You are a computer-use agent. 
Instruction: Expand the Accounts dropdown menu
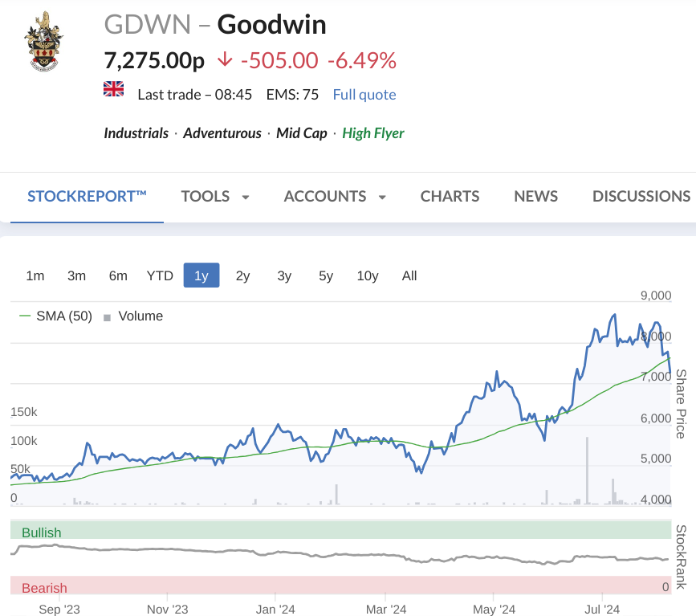(x=335, y=196)
